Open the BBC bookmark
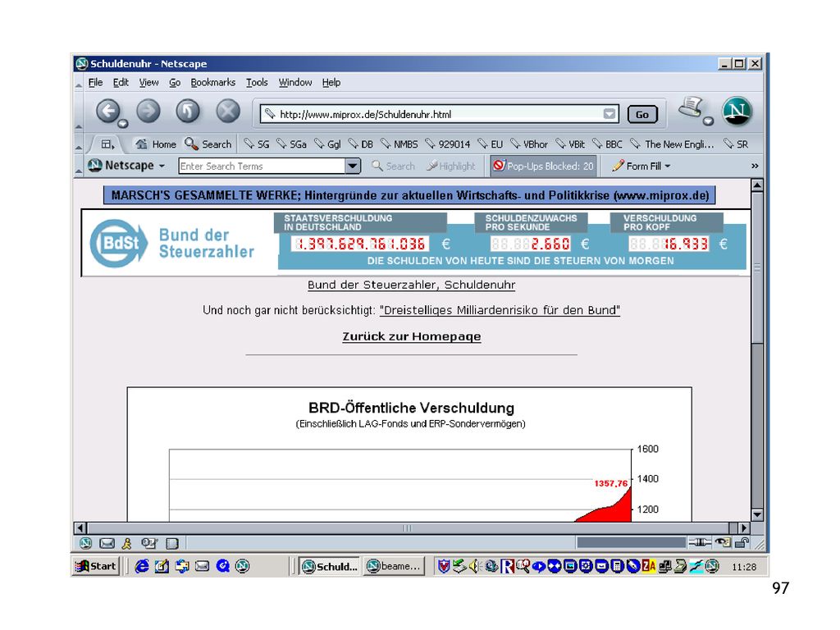Screen dimensions: 840x630 [608, 144]
